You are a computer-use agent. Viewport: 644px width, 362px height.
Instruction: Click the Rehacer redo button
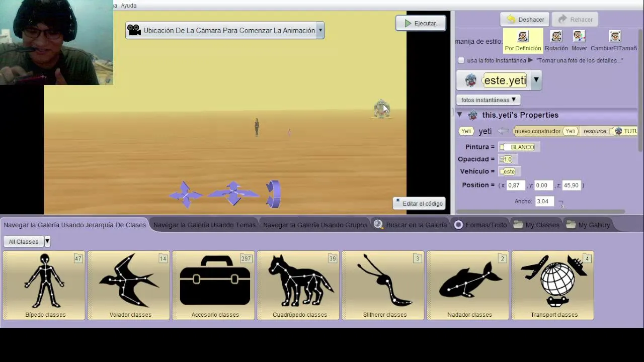[574, 19]
